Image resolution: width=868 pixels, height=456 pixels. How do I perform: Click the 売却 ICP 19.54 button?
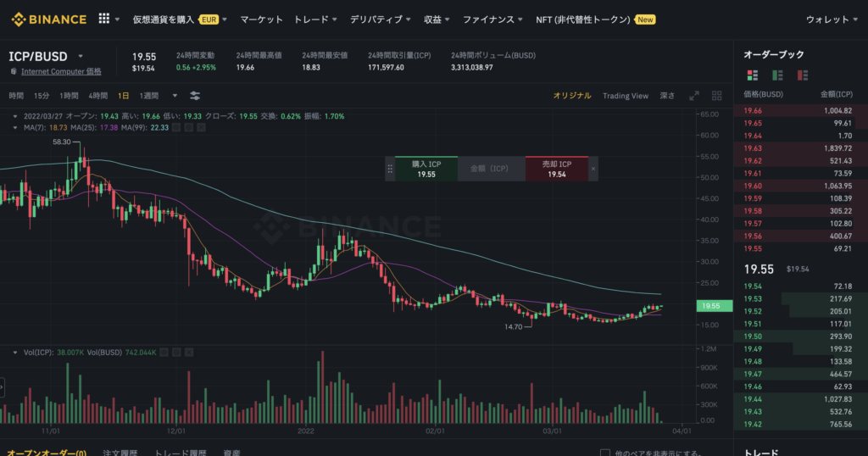pos(556,169)
